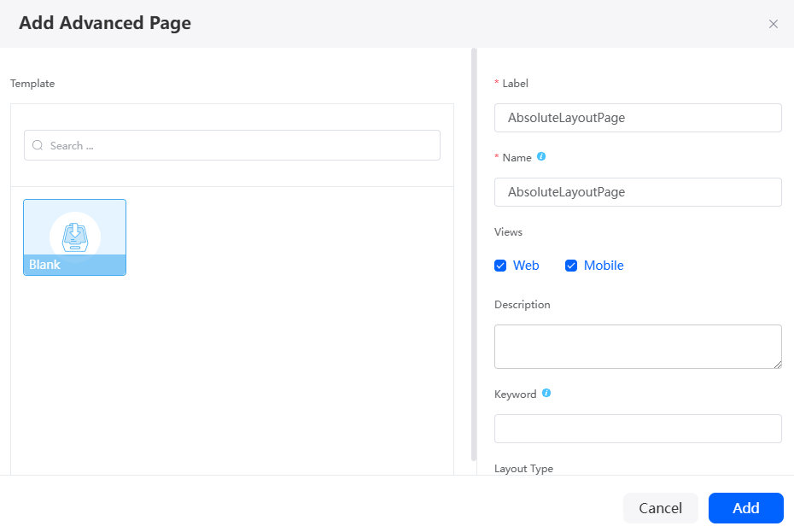Uncheck the Web view checkbox

point(500,266)
